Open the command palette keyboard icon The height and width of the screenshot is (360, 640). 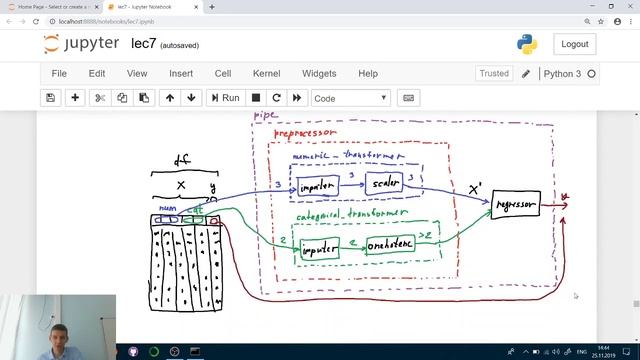tap(409, 98)
